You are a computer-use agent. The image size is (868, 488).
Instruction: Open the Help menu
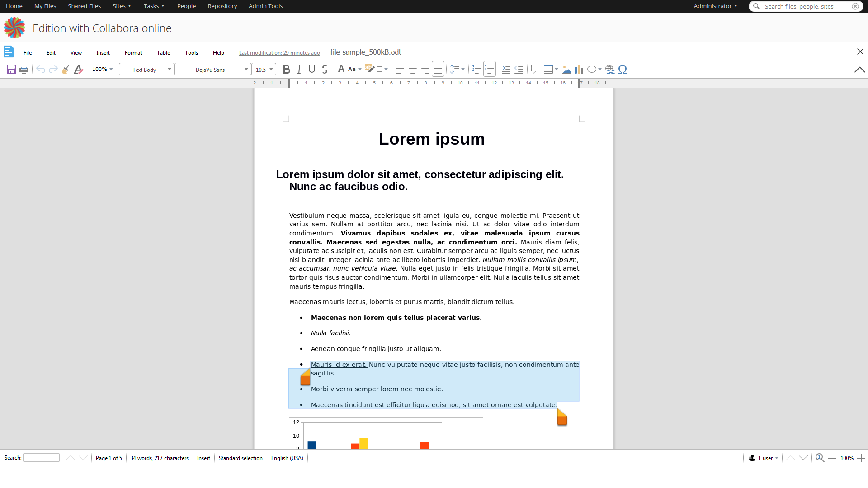coord(219,52)
